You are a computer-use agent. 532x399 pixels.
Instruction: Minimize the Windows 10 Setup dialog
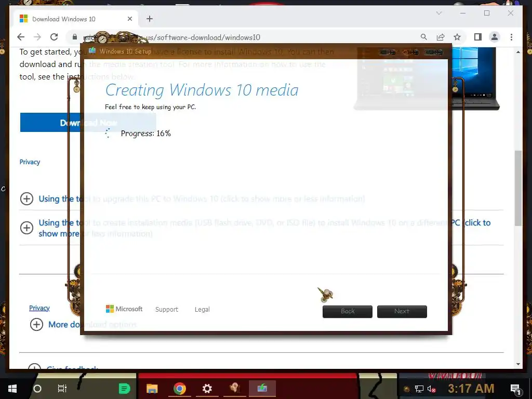pos(388,52)
